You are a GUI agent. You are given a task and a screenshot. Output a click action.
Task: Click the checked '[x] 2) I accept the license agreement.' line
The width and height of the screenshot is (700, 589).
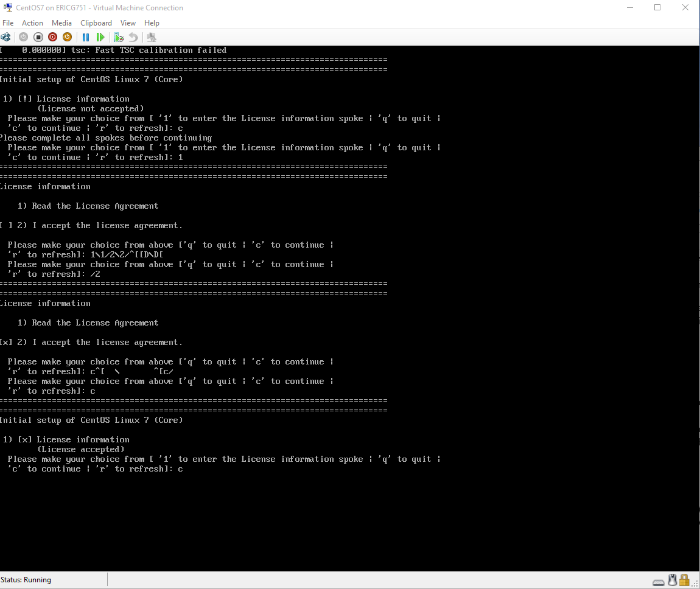pos(91,342)
